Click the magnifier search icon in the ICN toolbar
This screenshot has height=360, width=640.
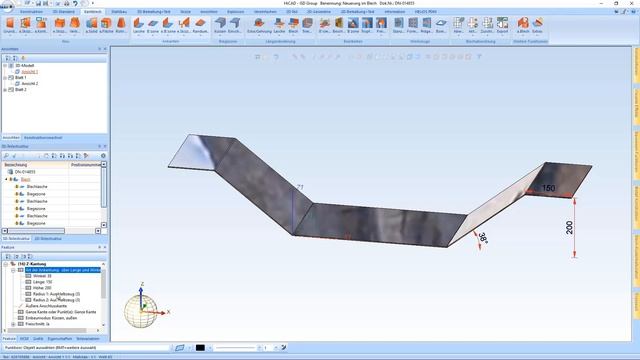[x=6, y=156]
